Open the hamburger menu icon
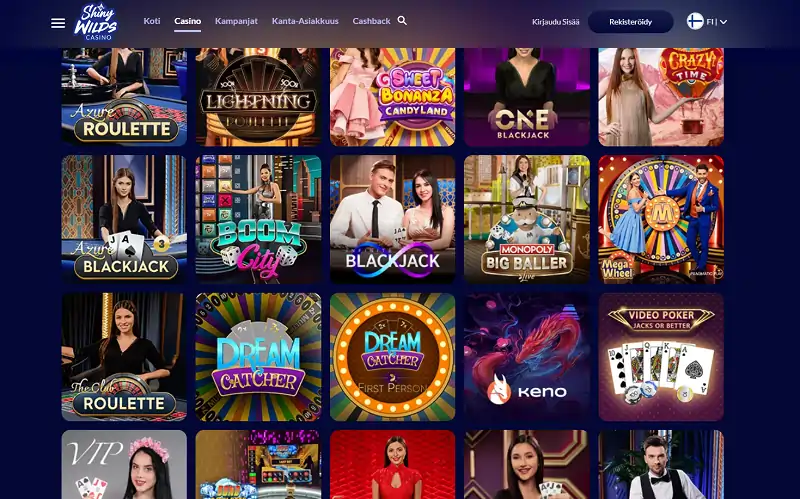The image size is (800, 499). click(58, 23)
